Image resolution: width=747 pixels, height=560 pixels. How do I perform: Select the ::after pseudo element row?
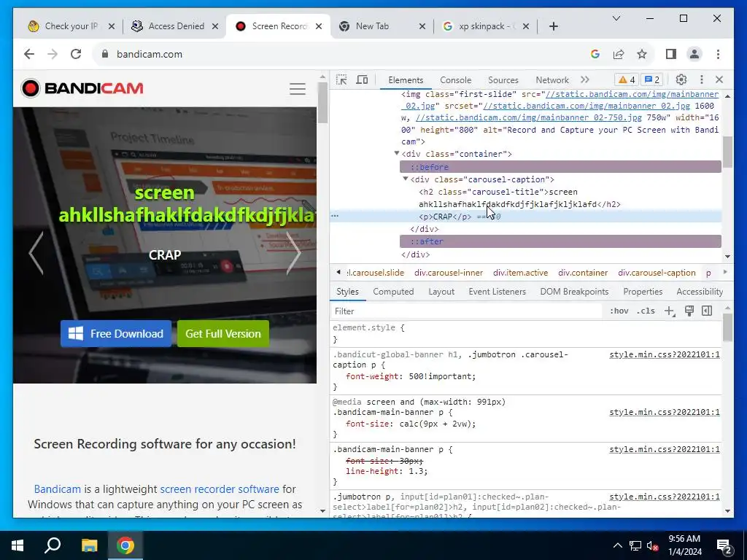click(x=560, y=241)
